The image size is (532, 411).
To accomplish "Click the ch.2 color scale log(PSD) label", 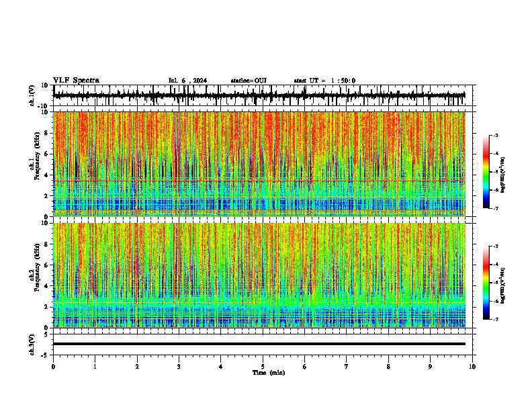I will point(503,285).
